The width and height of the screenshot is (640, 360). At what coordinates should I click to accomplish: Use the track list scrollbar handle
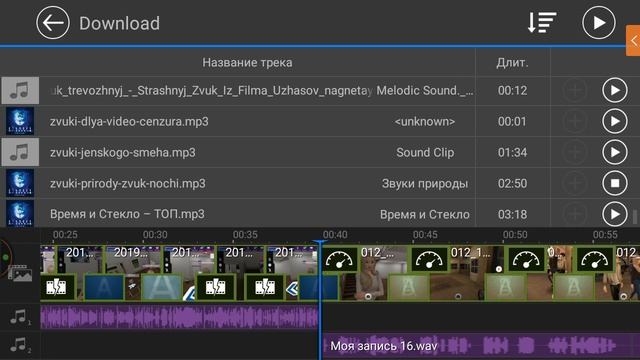pos(635,217)
